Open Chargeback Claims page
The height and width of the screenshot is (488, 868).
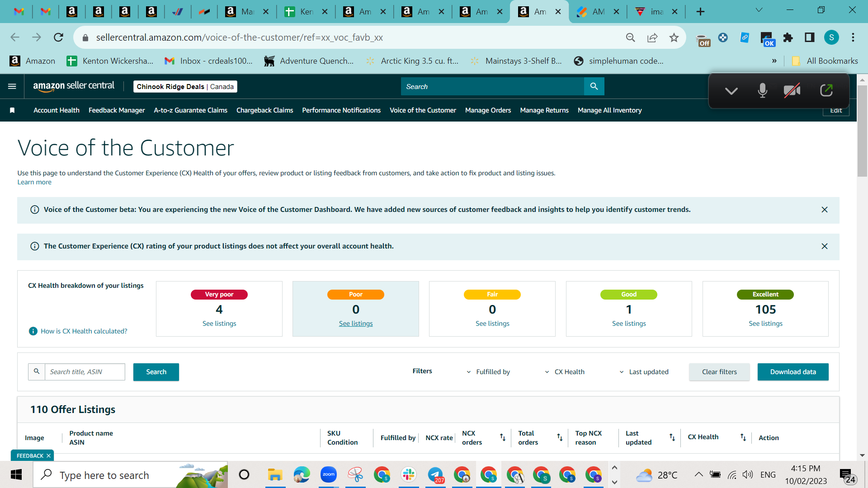coord(265,110)
